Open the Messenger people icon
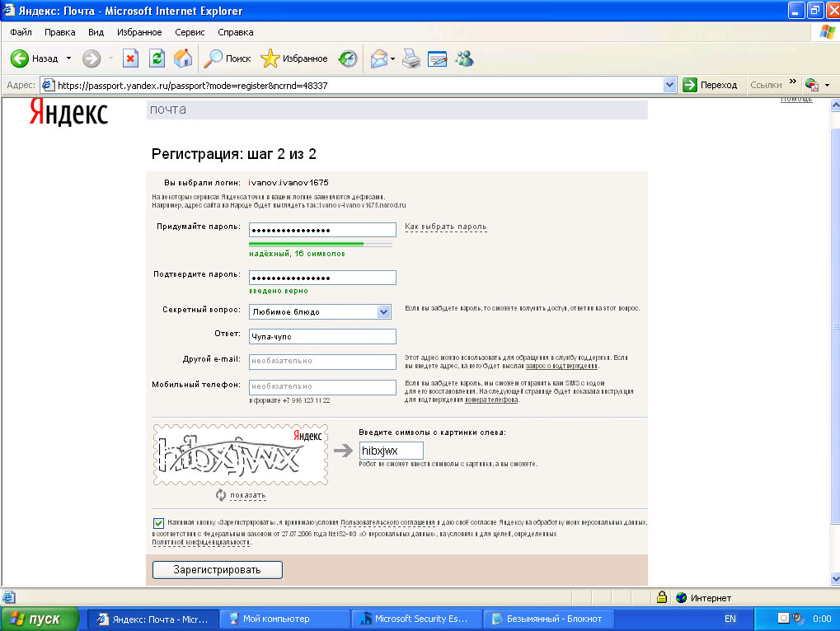This screenshot has width=840, height=631. pyautogui.click(x=464, y=58)
